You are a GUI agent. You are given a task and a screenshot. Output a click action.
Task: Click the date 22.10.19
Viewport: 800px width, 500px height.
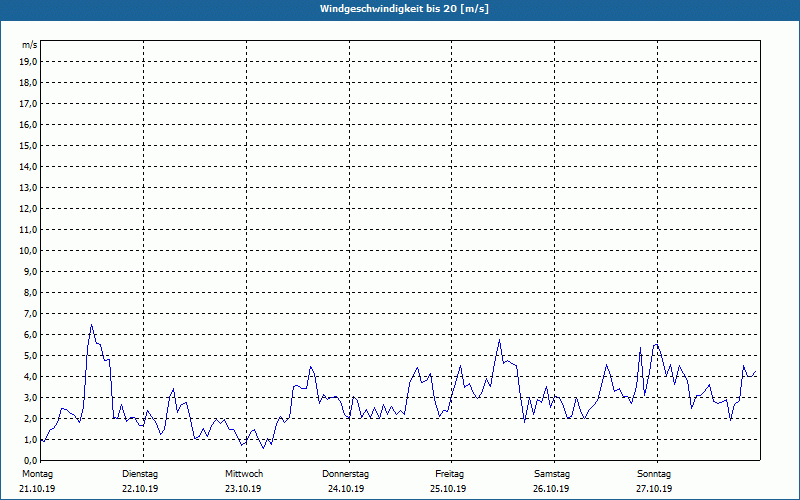click(x=140, y=489)
